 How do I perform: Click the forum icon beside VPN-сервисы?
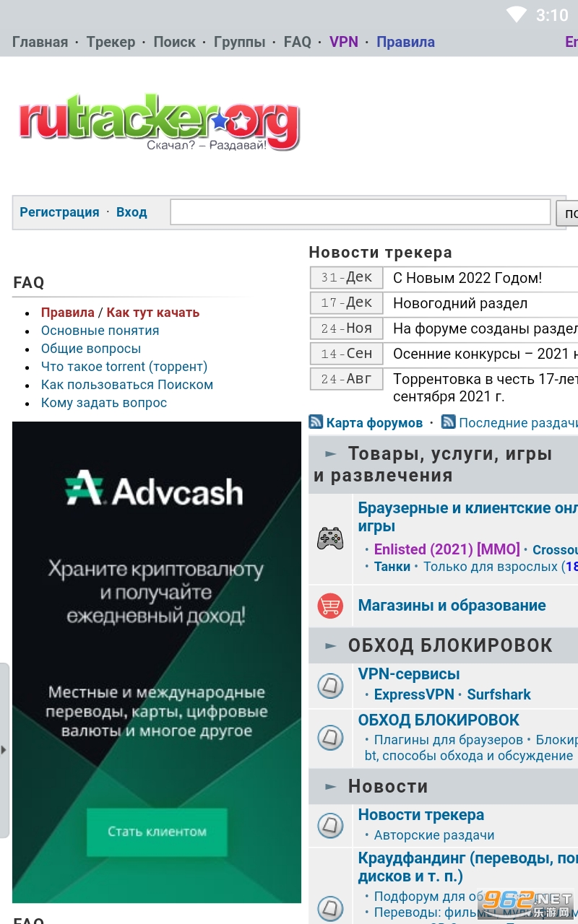[x=330, y=685]
